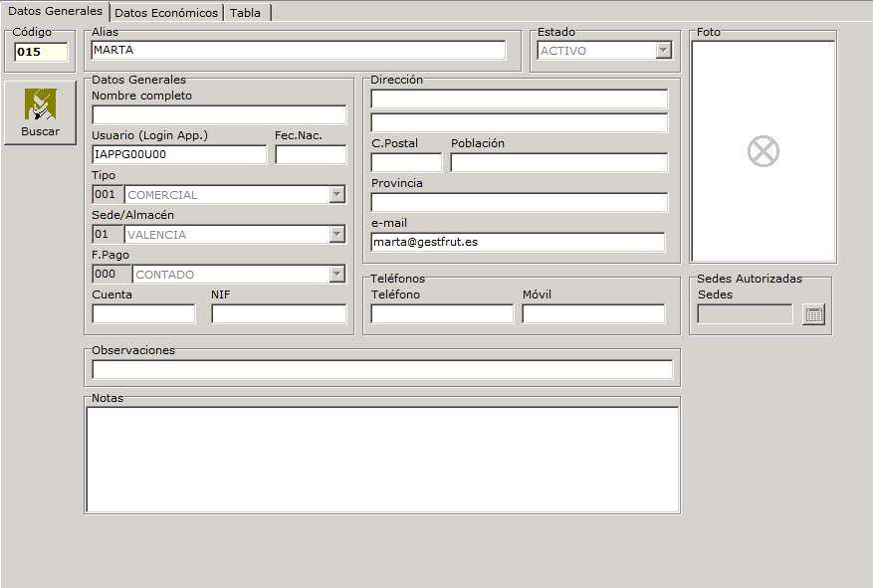The height and width of the screenshot is (588, 873).
Task: Click the Usuario Login App field
Action: [x=179, y=155]
